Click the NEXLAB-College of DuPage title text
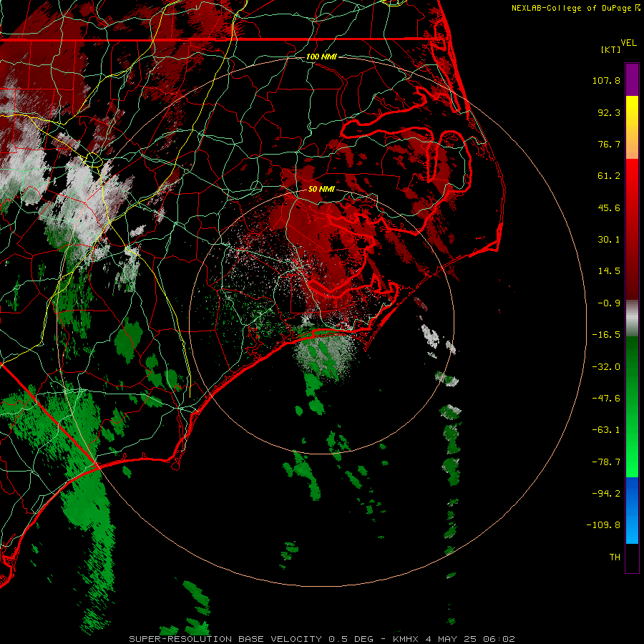The height and width of the screenshot is (644, 644). pyautogui.click(x=575, y=8)
